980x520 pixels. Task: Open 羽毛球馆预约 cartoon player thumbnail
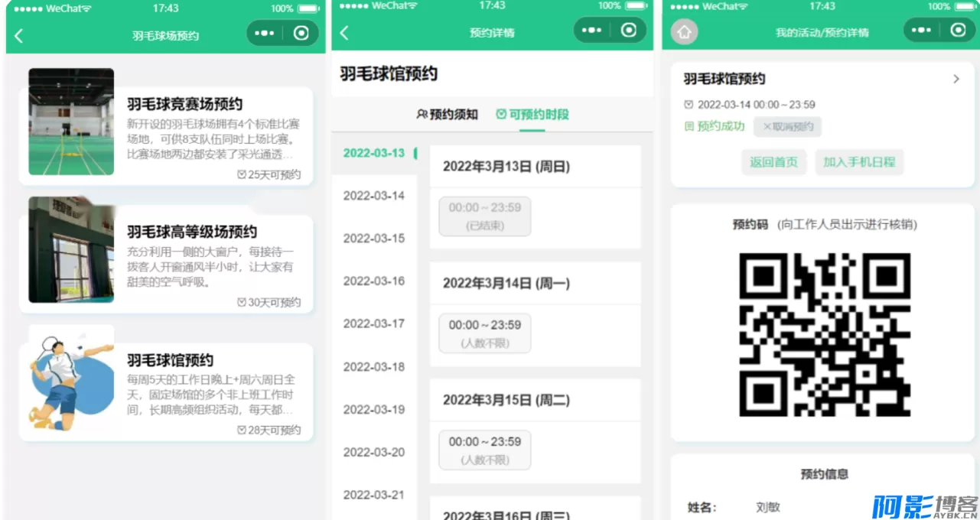click(x=71, y=378)
